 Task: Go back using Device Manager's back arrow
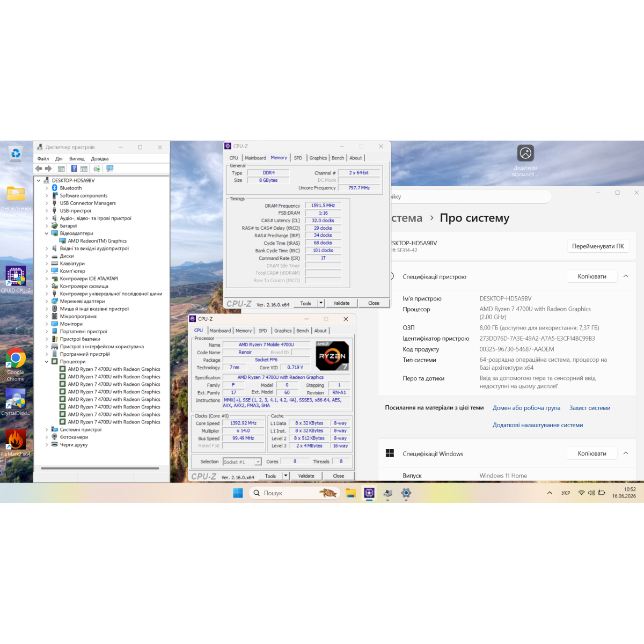(x=39, y=169)
